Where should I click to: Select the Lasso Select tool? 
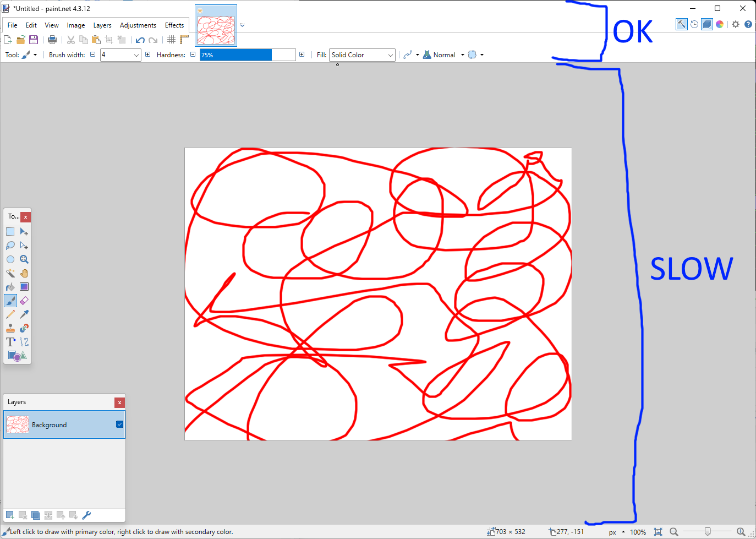tap(10, 246)
